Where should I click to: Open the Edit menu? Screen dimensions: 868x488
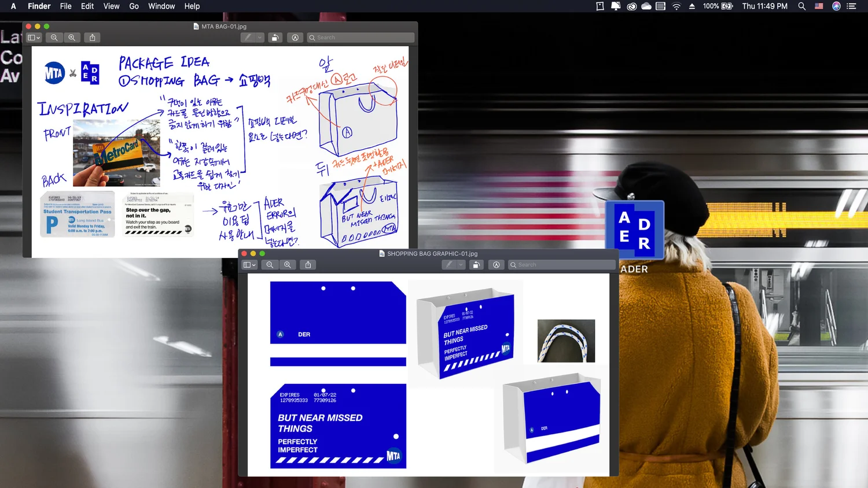pyautogui.click(x=87, y=6)
